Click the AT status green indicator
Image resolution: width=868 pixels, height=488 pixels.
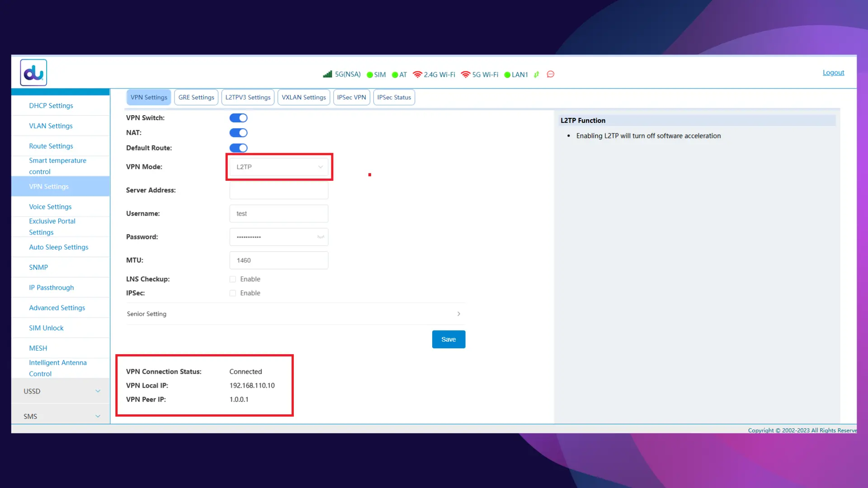click(395, 75)
